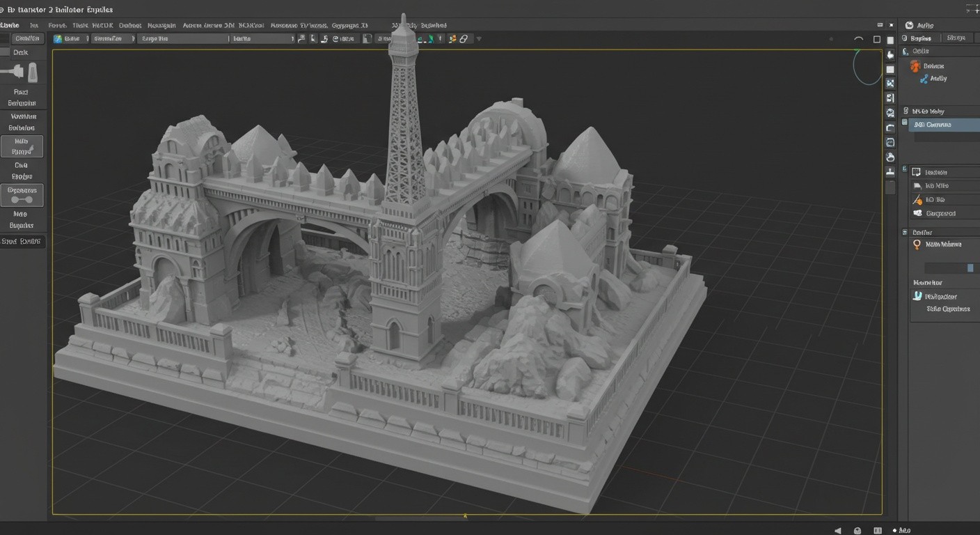
Task: Click the magnifier zoom icon in the viewport strip
Action: point(890,113)
